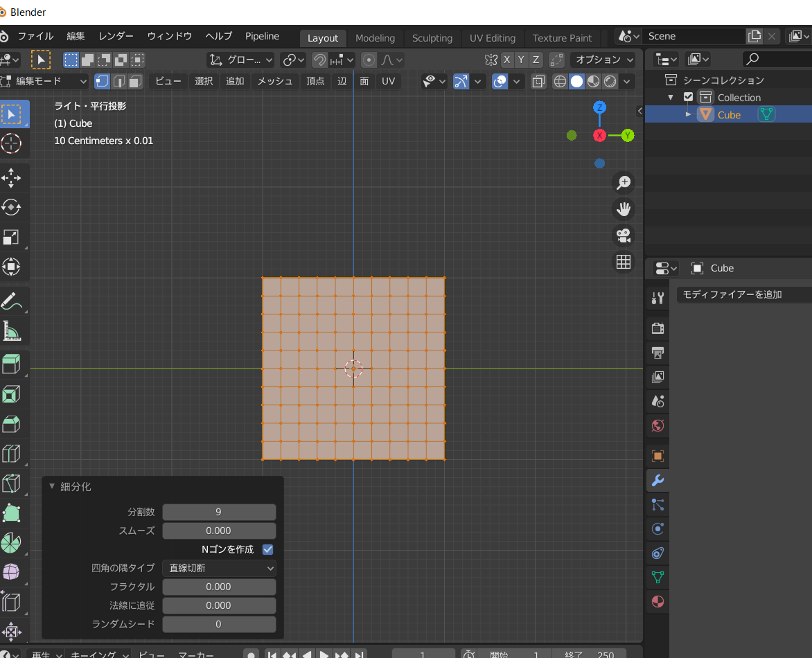This screenshot has width=812, height=658.
Task: Click the 3D cursor tool
Action: click(x=12, y=143)
